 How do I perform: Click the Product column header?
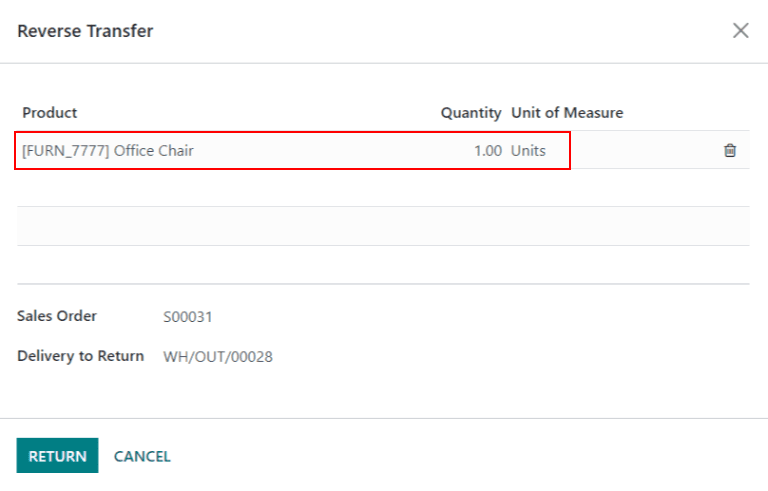[50, 113]
